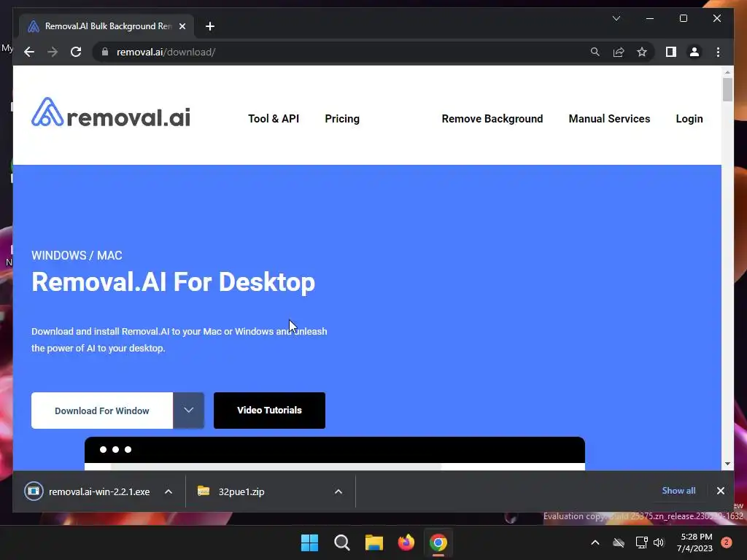This screenshot has width=747, height=560.
Task: Expand options for removal.ai-win-2.2.1.exe download
Action: tap(169, 491)
